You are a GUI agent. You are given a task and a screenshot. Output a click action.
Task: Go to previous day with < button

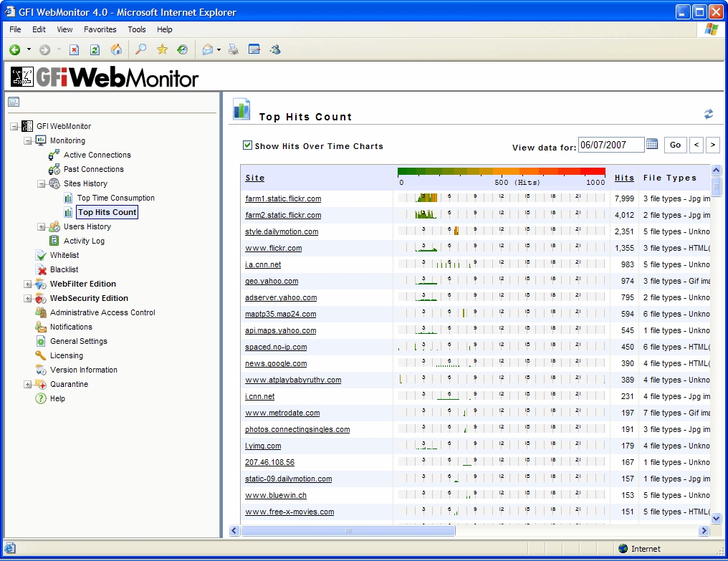pyautogui.click(x=696, y=145)
